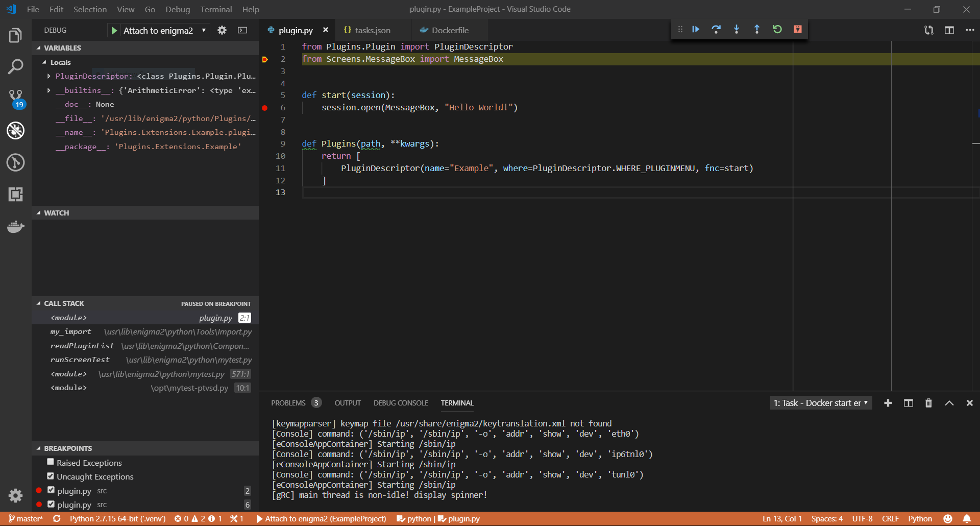Image resolution: width=980 pixels, height=526 pixels.
Task: Open the Debug view in activity bar
Action: (15, 131)
